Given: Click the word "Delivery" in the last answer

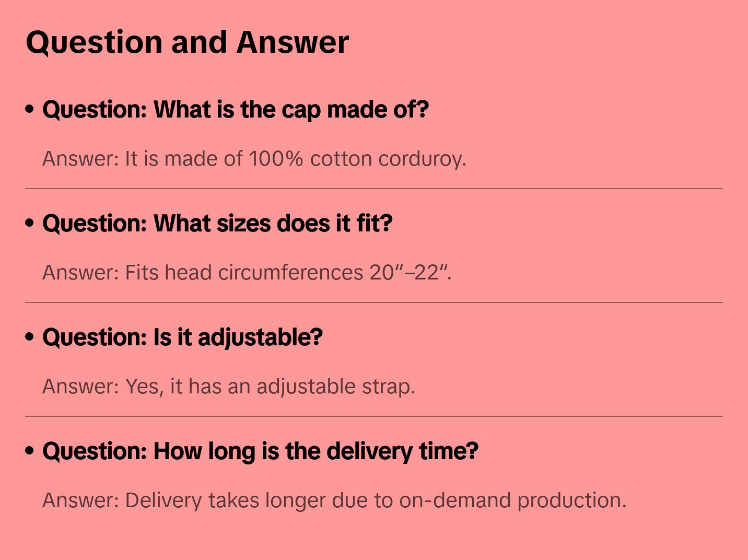Looking at the screenshot, I should [163, 500].
